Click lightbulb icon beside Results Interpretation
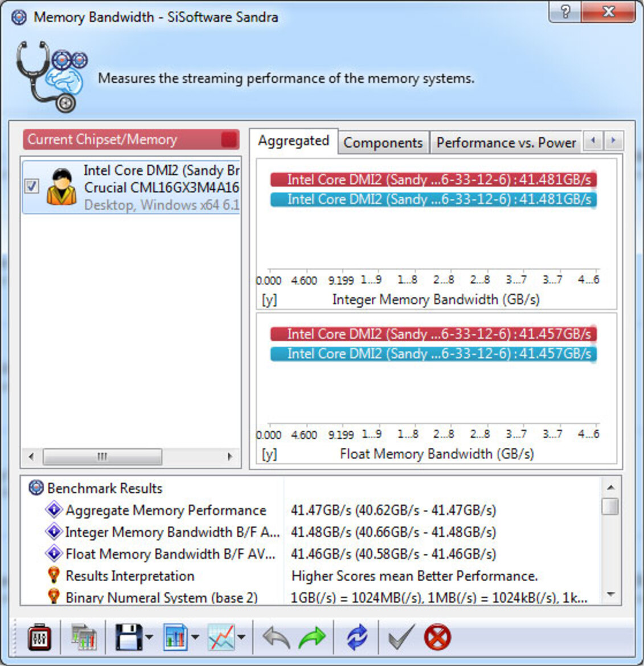This screenshot has height=666, width=644. point(54,575)
